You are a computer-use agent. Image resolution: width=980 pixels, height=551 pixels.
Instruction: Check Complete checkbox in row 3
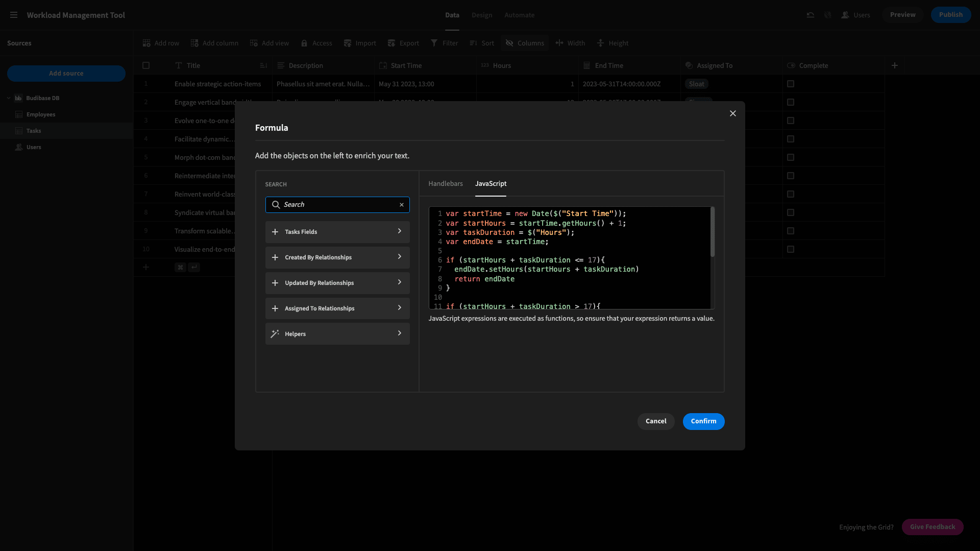tap(791, 121)
